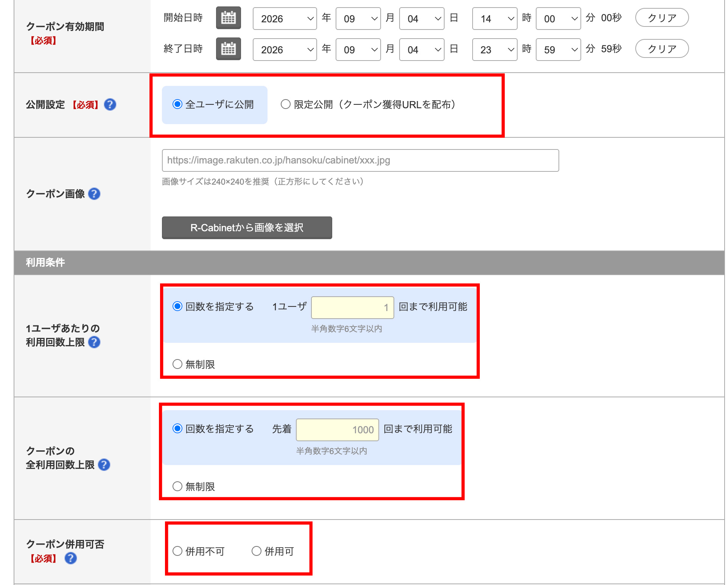The image size is (728, 585).
Task: Choose 無制限 for total coupon usage limit
Action: point(177,486)
